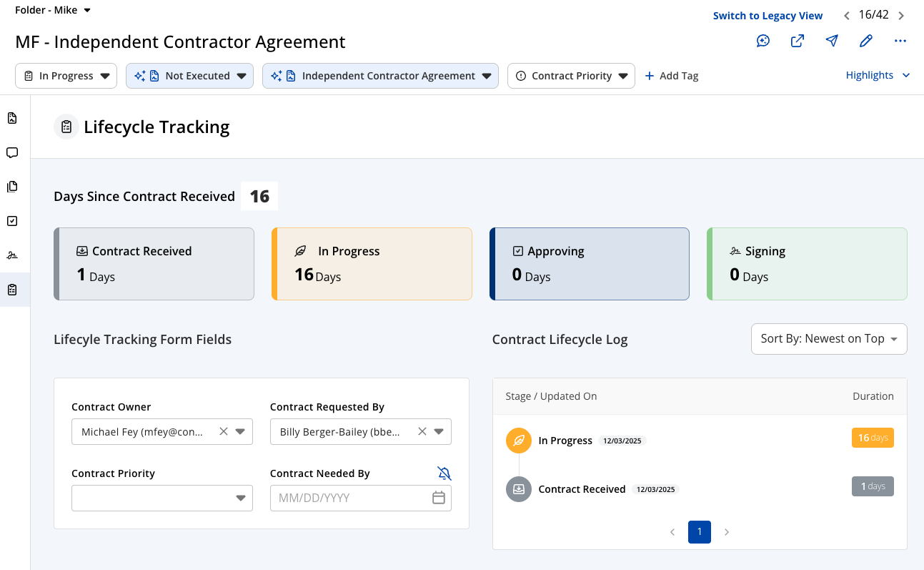The image size is (924, 570).
Task: Clear the Contract Owner selection
Action: (224, 431)
